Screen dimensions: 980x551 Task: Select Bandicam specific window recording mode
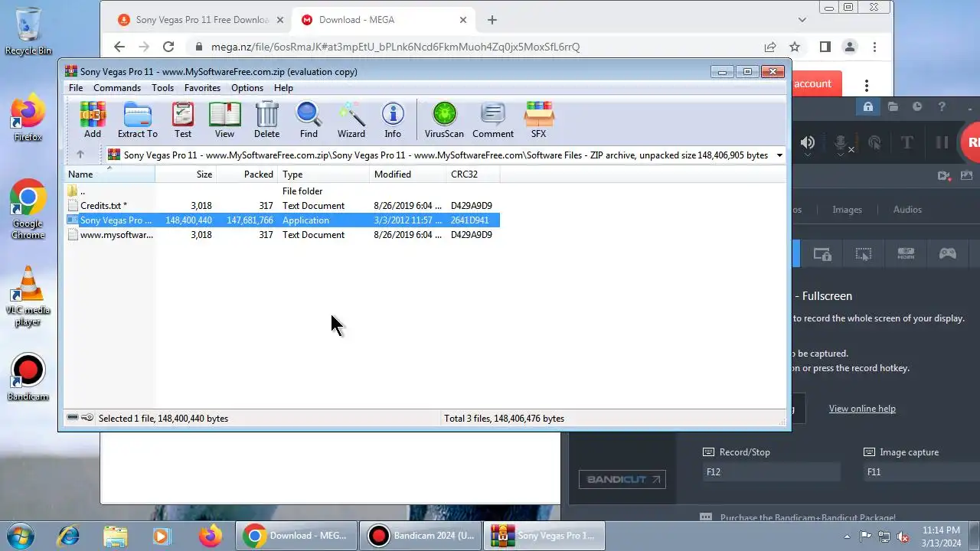822,254
